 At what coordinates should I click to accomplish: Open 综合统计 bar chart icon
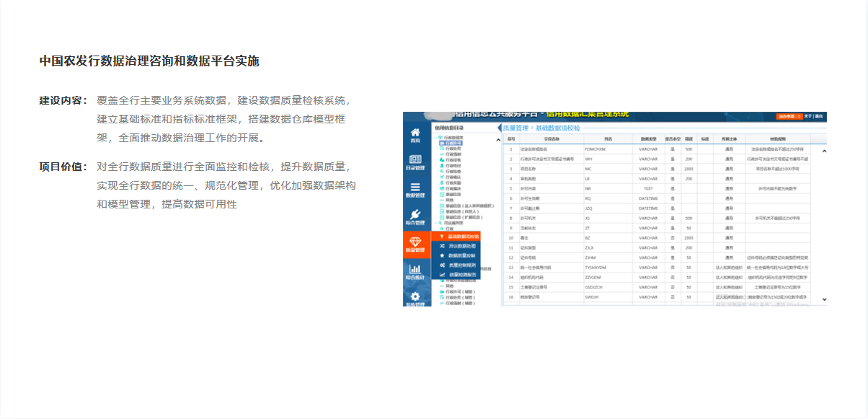[x=415, y=270]
